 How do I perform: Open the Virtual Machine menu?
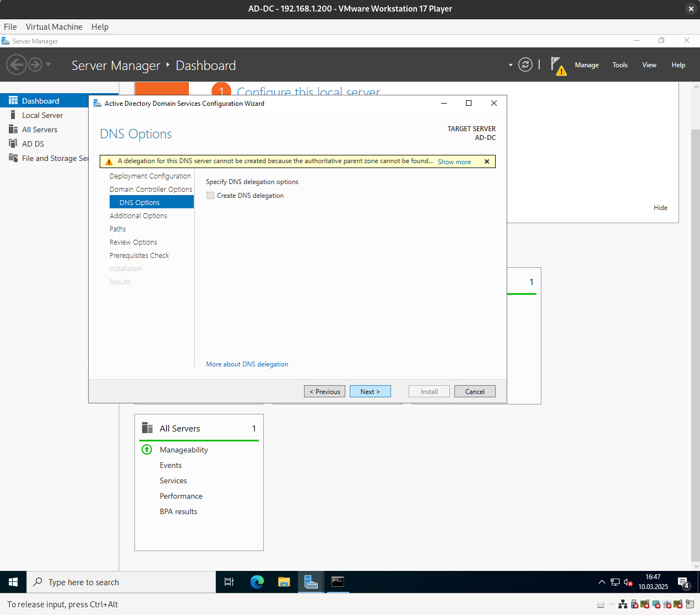[x=54, y=27]
